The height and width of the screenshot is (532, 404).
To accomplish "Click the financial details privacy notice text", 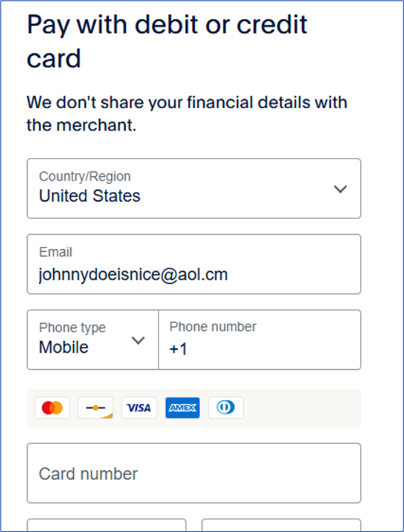I will coord(186,113).
